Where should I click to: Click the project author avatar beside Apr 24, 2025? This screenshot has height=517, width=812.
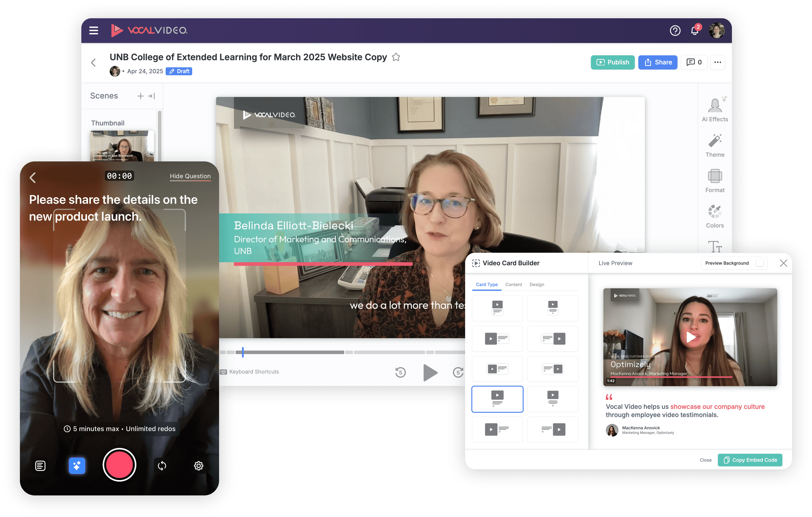coord(115,71)
